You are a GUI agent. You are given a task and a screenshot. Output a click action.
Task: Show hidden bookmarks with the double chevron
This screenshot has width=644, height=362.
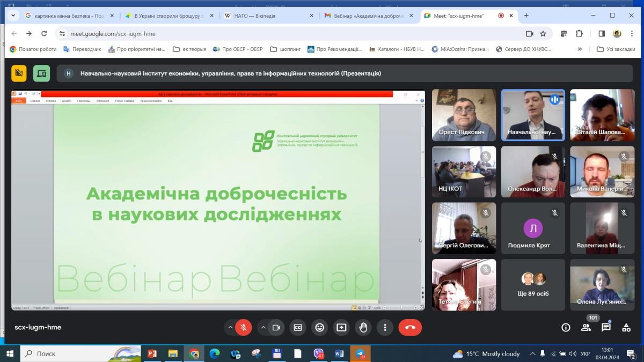(x=580, y=49)
